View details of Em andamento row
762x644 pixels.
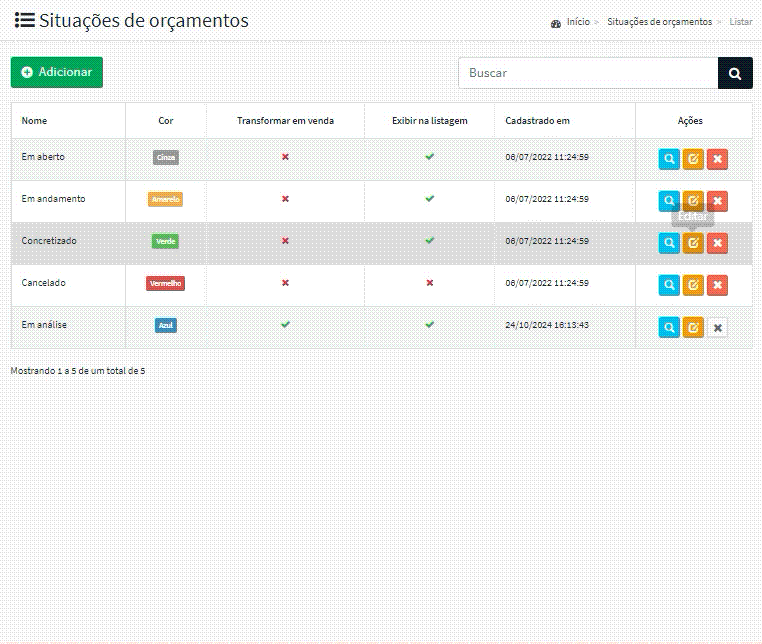[x=669, y=200]
